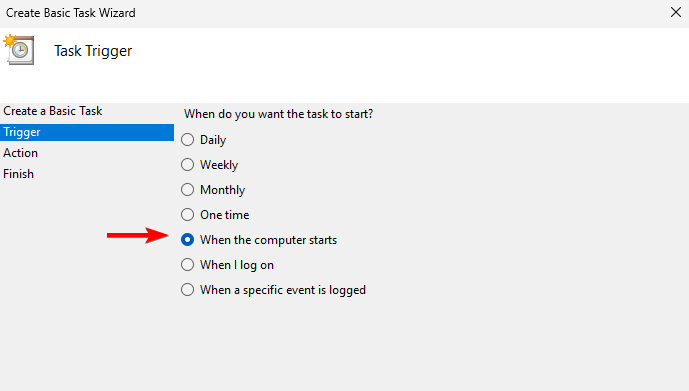Click the 'Create Basic Task Wizard' title bar text

71,13
